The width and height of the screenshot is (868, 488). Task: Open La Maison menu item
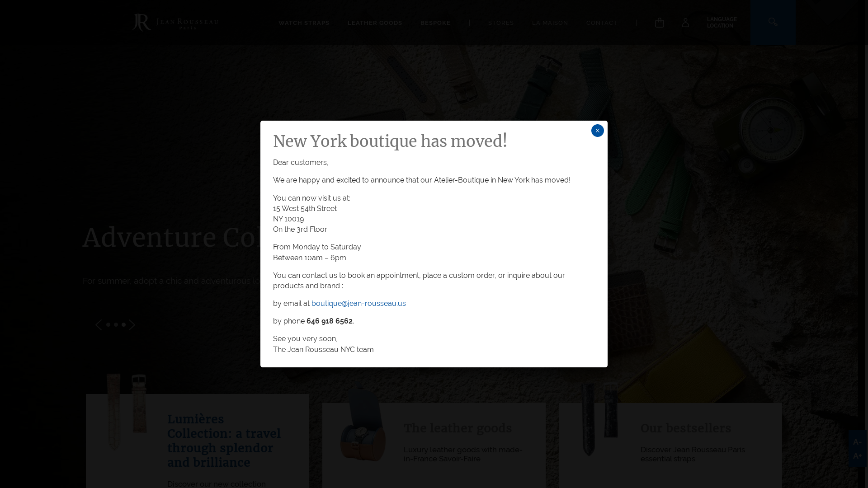pyautogui.click(x=550, y=23)
